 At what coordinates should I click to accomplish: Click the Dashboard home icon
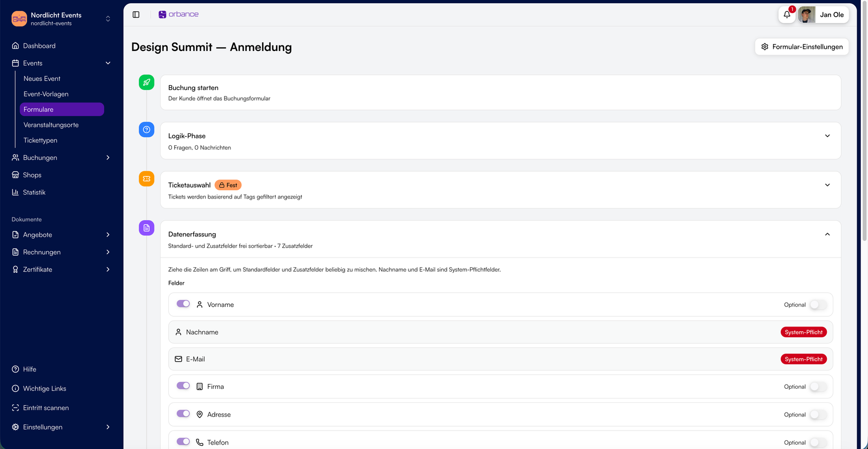tap(15, 46)
